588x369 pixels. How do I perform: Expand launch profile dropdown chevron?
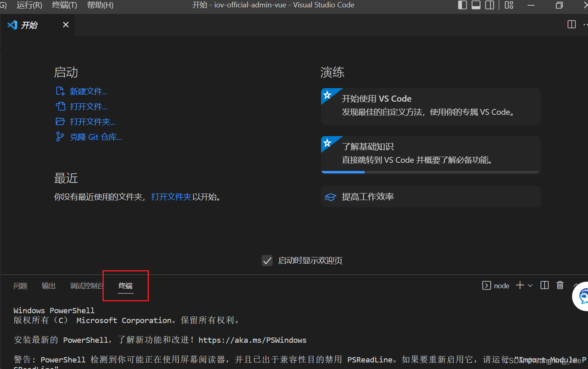530,285
